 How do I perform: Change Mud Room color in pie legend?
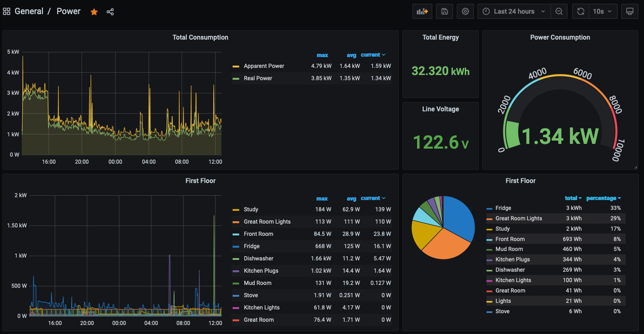click(x=490, y=249)
